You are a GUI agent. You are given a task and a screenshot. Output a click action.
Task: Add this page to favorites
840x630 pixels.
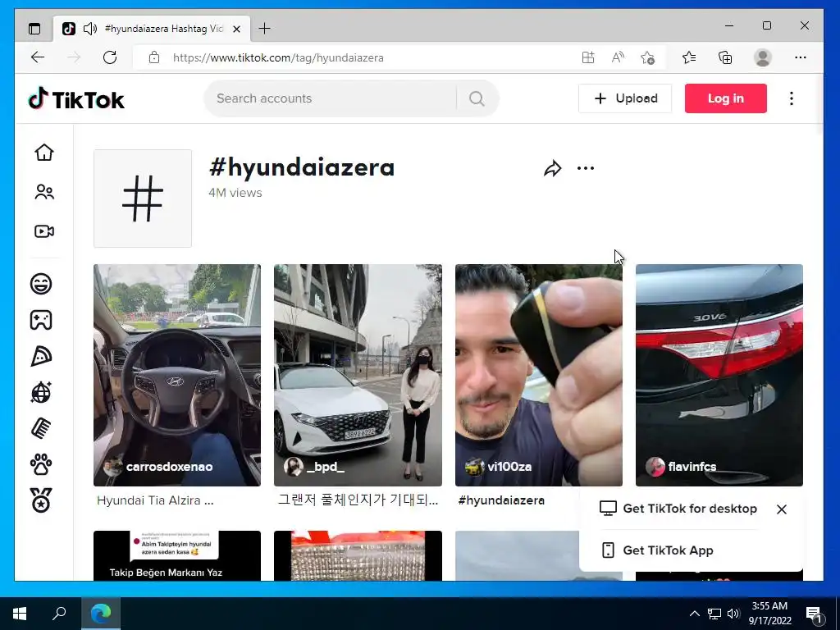click(x=647, y=57)
